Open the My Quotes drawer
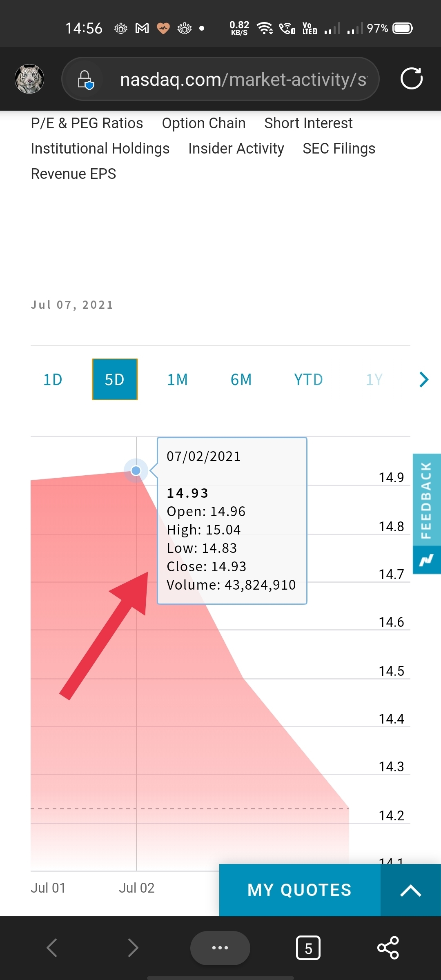Viewport: 441px width, 980px height. 299,890
